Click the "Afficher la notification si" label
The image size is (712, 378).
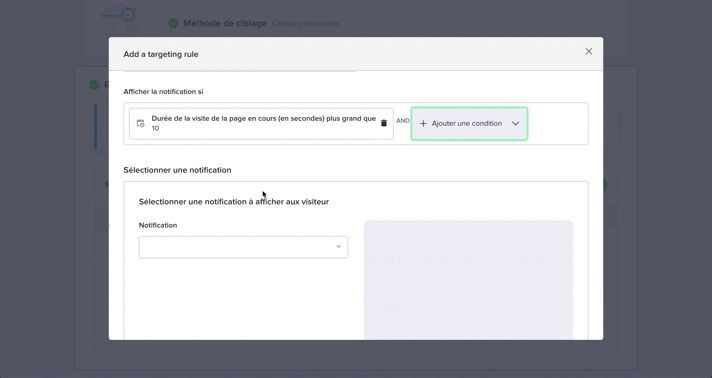163,92
